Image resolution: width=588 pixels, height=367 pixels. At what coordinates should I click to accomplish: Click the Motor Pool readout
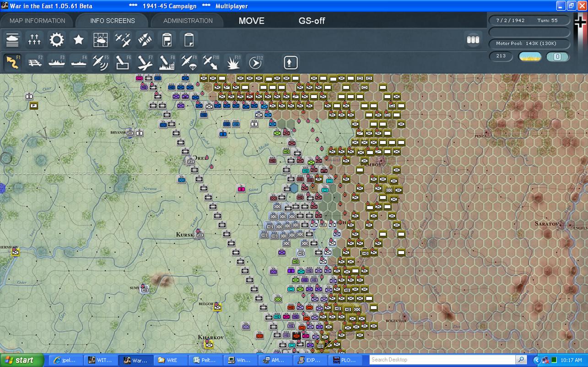click(x=529, y=43)
